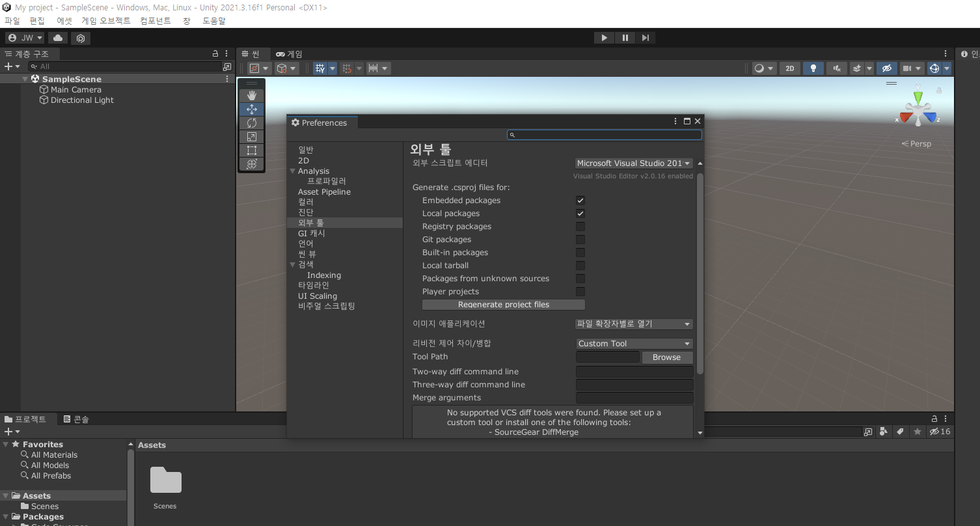This screenshot has width=980, height=526.
Task: Select the Scale tool
Action: (252, 137)
